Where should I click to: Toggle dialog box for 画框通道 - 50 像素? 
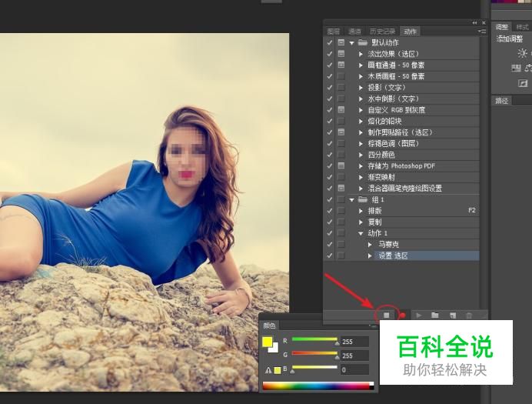(x=341, y=65)
